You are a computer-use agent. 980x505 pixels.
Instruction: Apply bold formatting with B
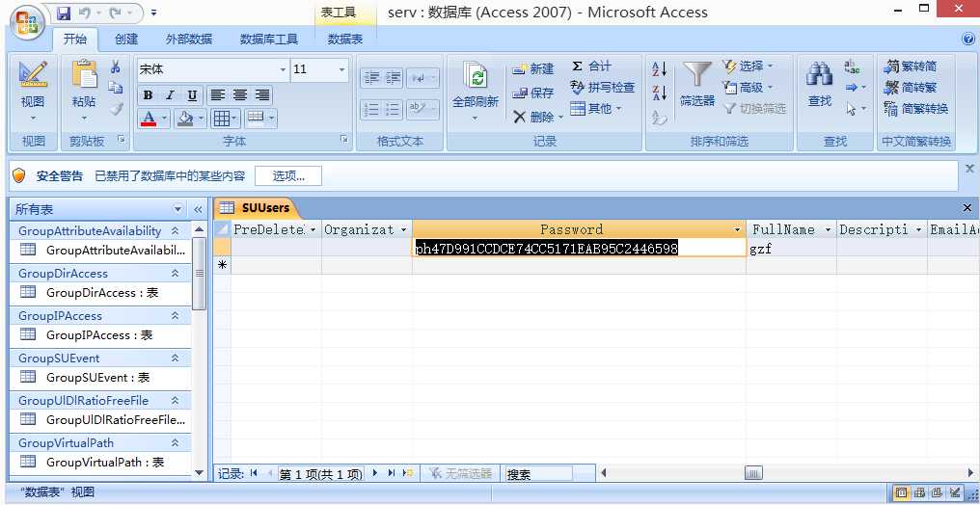pyautogui.click(x=148, y=94)
